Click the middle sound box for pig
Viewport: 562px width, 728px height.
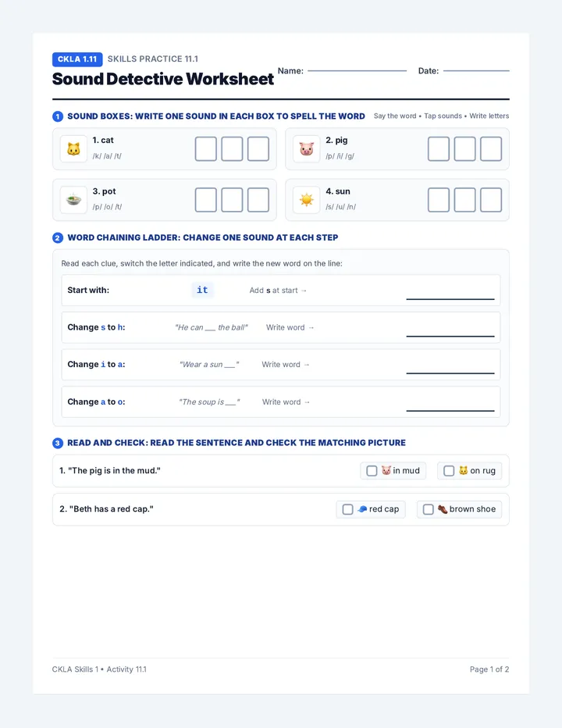click(x=465, y=149)
